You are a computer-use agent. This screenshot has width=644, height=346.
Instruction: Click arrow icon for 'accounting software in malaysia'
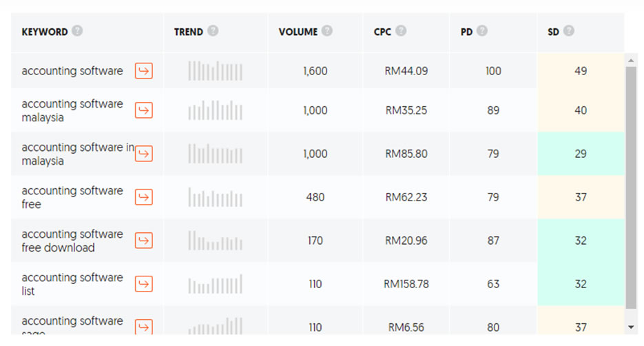pyautogui.click(x=143, y=154)
